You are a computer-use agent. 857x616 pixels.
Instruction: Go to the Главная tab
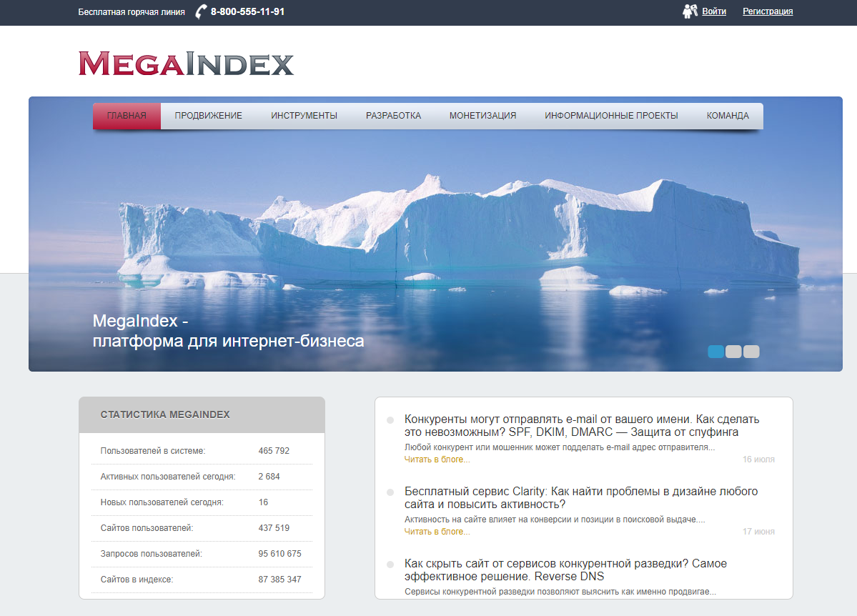point(127,116)
